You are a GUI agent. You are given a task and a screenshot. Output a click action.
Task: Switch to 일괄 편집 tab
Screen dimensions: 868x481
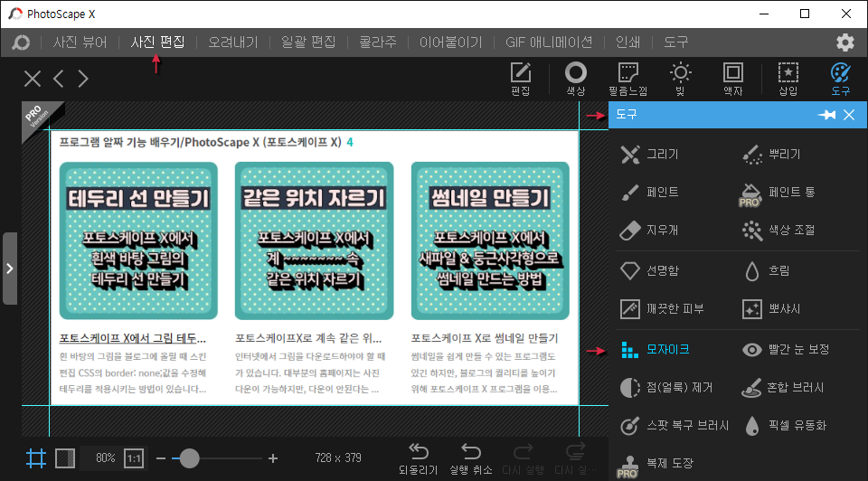pos(308,42)
